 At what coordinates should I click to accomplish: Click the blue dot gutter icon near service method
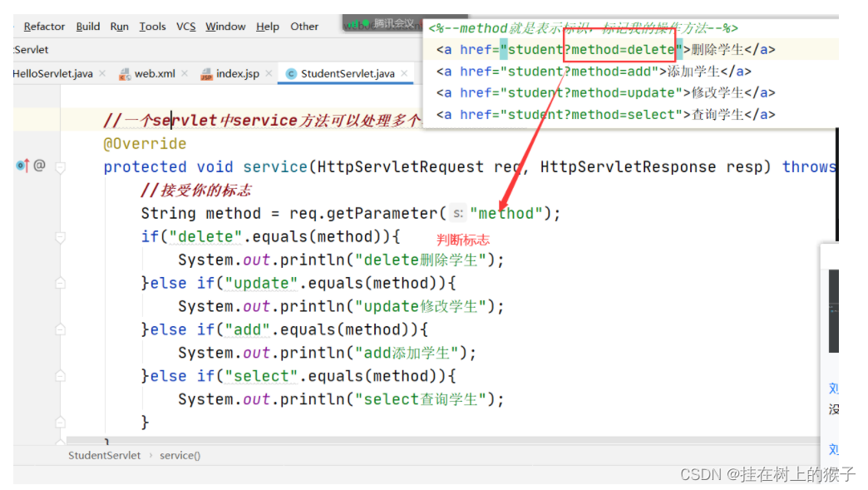coord(20,167)
